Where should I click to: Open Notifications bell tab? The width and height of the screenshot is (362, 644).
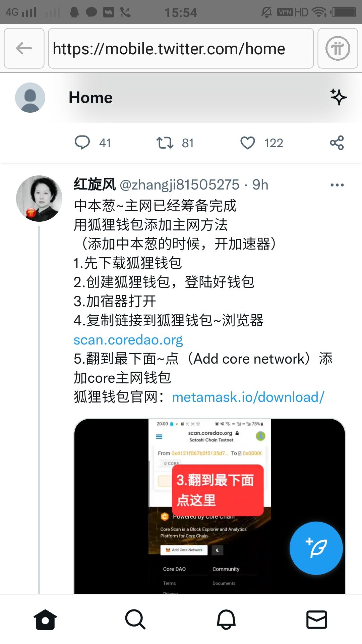pyautogui.click(x=226, y=620)
